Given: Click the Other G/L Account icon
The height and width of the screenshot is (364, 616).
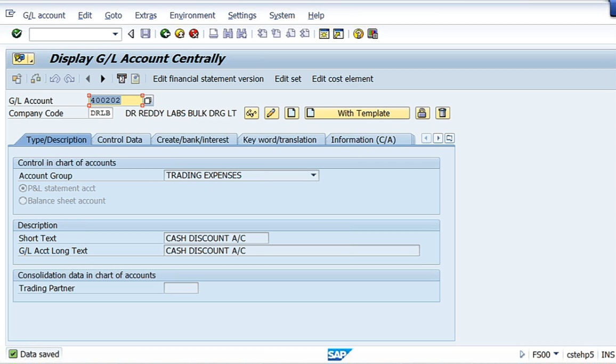Looking at the screenshot, I should 17,79.
